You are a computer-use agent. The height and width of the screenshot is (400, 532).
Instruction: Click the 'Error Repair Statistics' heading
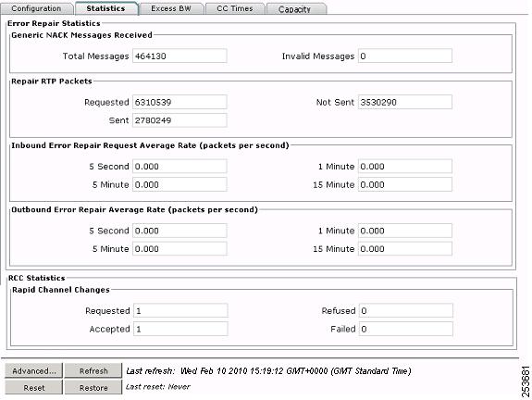(x=54, y=23)
